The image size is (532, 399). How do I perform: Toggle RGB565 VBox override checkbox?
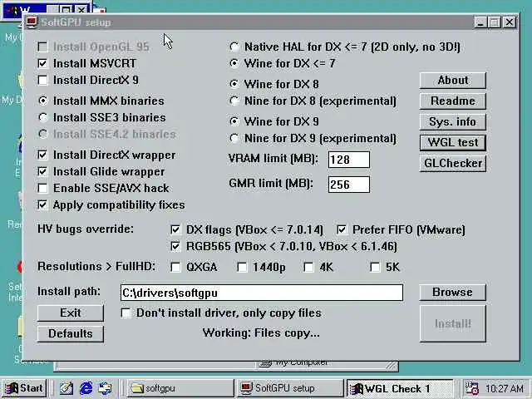pyautogui.click(x=175, y=247)
